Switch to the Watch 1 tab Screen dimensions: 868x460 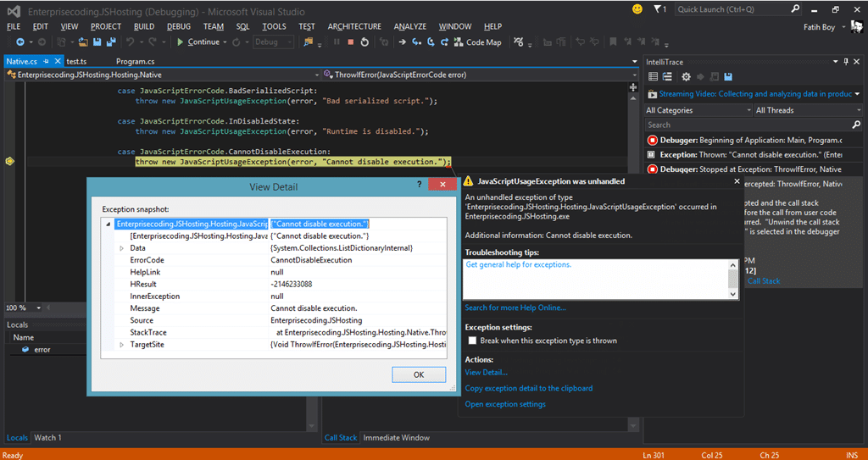[47, 437]
